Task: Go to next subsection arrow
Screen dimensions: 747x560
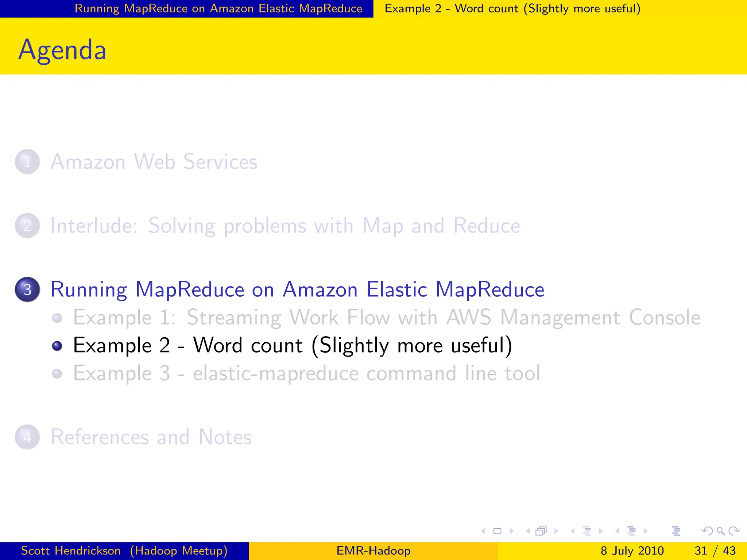Action: pyautogui.click(x=601, y=531)
